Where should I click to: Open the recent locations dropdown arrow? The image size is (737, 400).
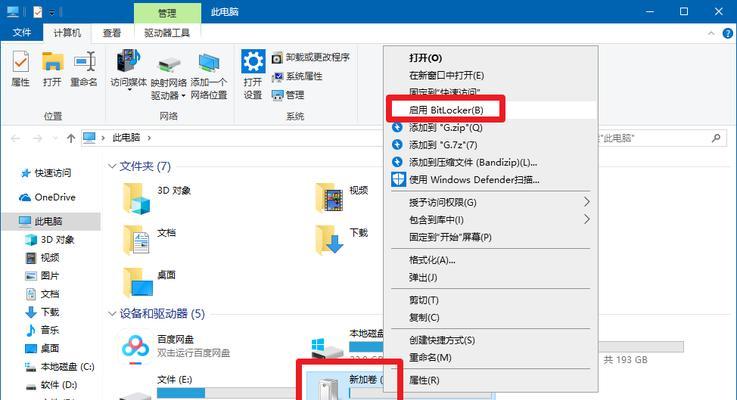coord(55,138)
